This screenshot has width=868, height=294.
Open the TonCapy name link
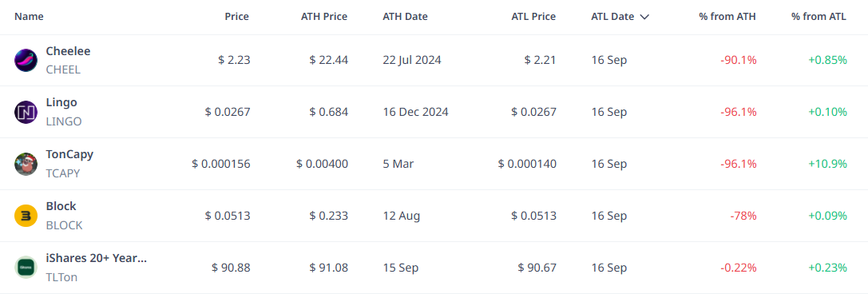(69, 154)
